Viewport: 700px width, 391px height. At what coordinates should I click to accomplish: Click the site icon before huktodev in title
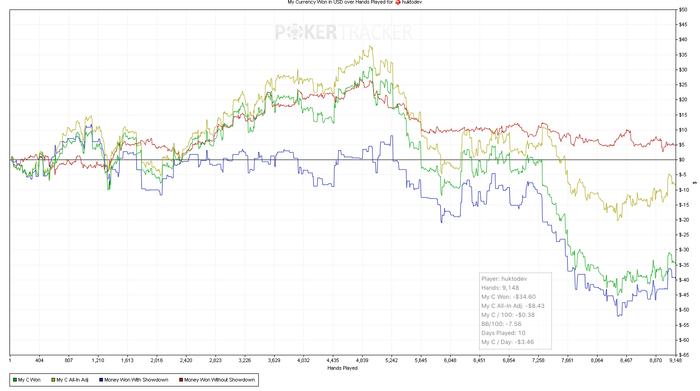click(x=398, y=2)
